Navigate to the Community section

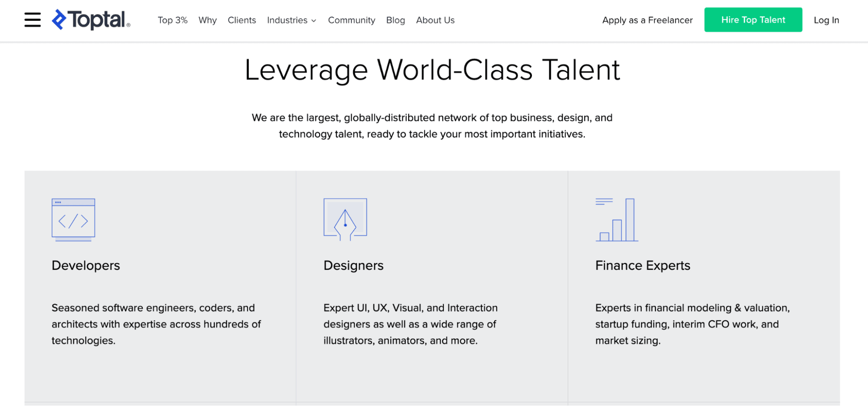tap(351, 20)
